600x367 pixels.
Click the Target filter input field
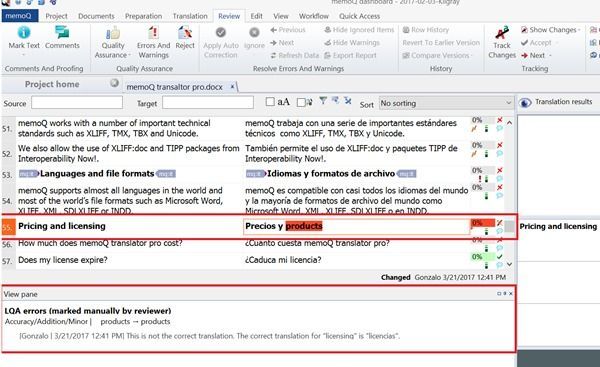coord(208,103)
